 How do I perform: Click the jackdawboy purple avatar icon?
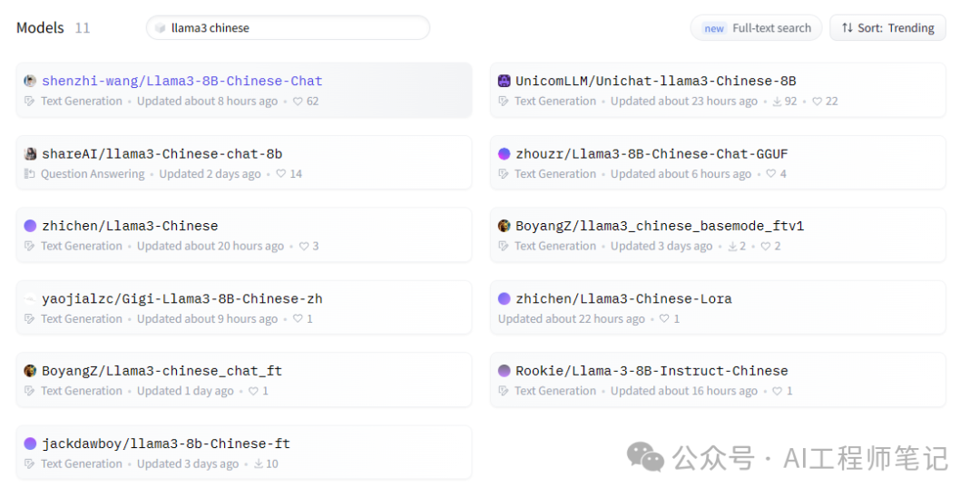[x=30, y=443]
